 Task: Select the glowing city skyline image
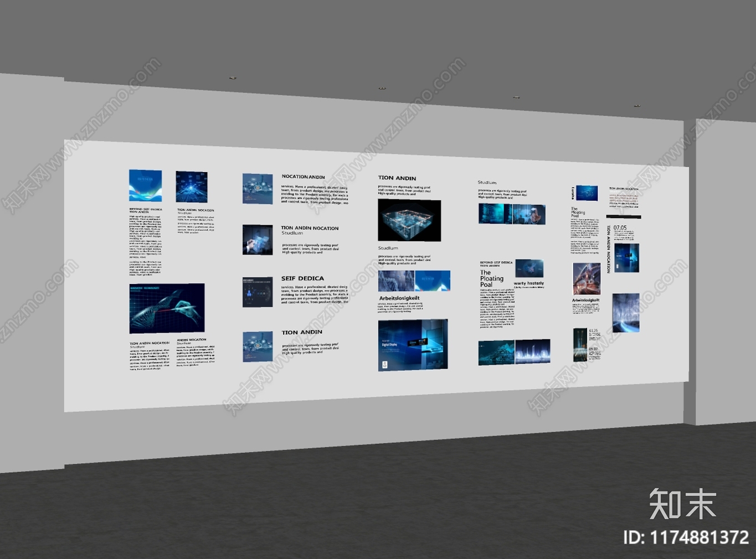coord(533,351)
